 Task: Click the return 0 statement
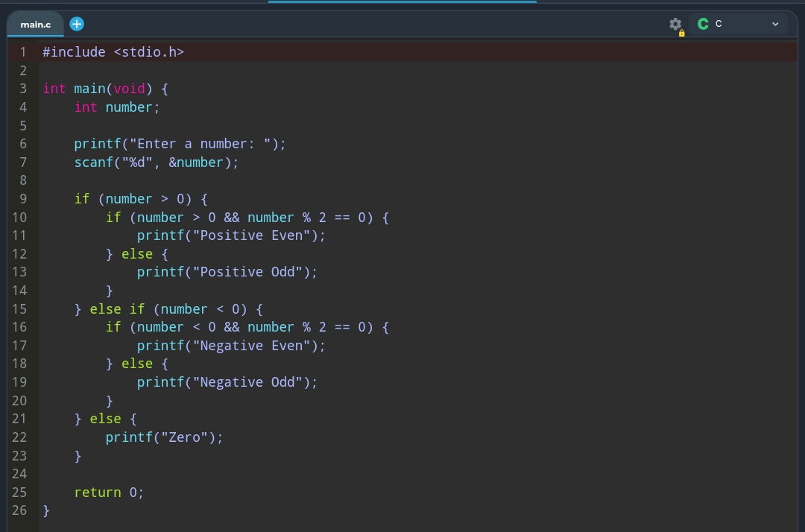pyautogui.click(x=109, y=493)
